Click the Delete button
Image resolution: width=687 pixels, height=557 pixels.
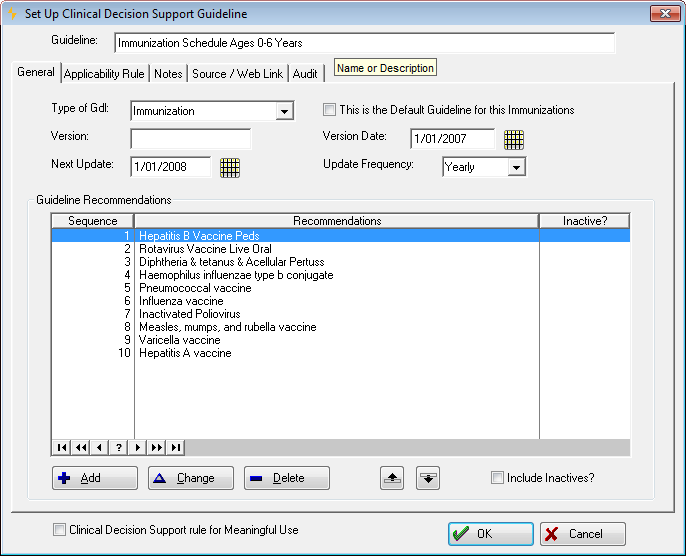point(287,478)
